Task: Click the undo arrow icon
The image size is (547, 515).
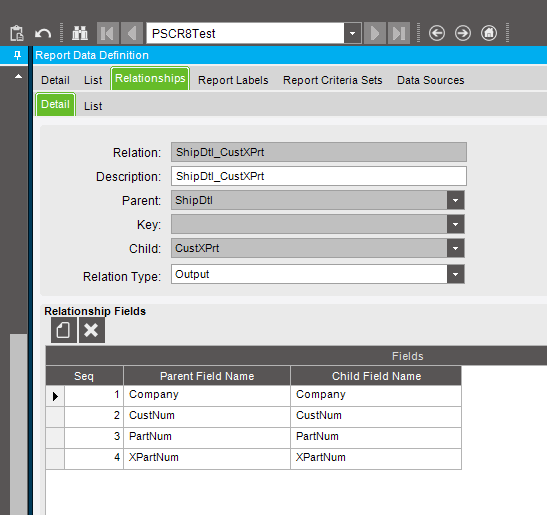Action: click(x=43, y=34)
